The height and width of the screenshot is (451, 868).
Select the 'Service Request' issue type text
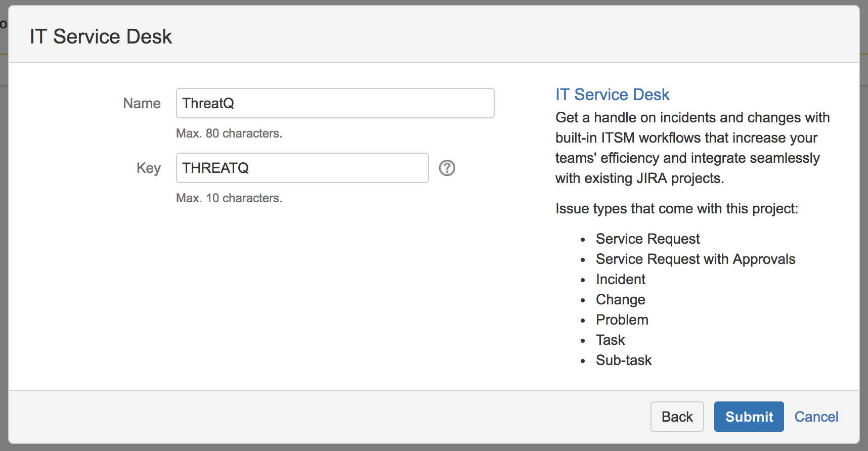coord(647,239)
